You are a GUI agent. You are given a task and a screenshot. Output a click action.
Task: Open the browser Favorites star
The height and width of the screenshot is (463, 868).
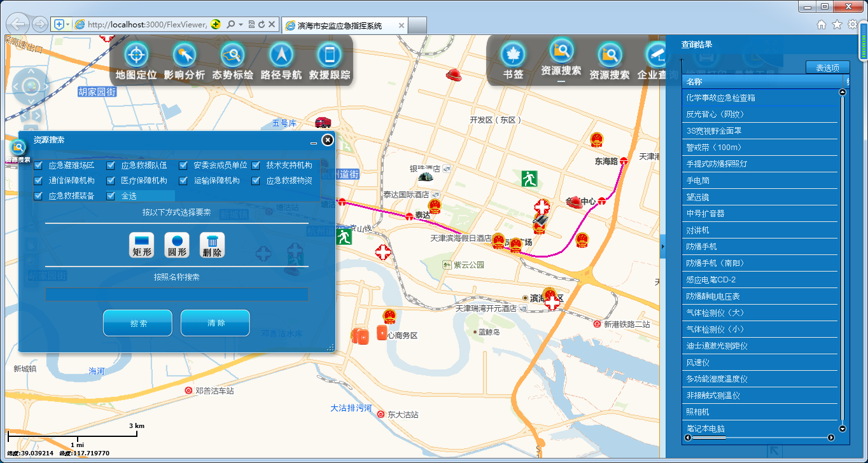click(x=837, y=24)
